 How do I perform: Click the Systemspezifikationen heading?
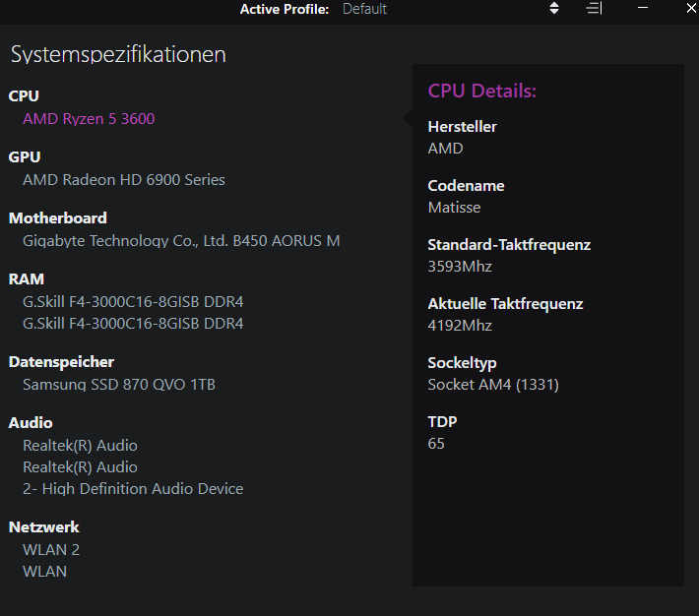[118, 54]
